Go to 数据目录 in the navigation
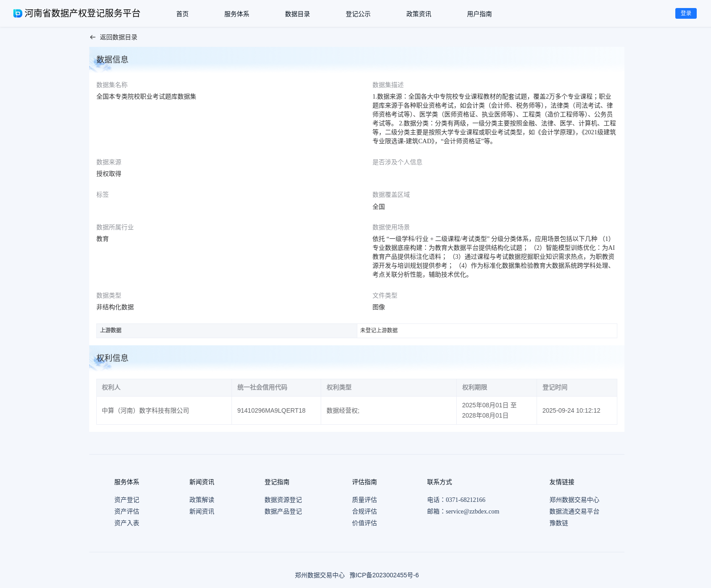This screenshot has width=711, height=588. click(298, 14)
